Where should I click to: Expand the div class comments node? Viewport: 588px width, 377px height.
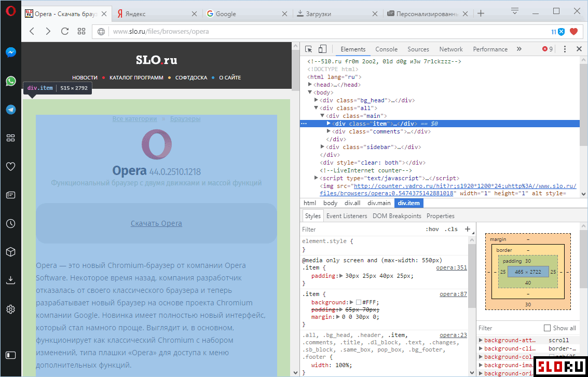(x=329, y=131)
